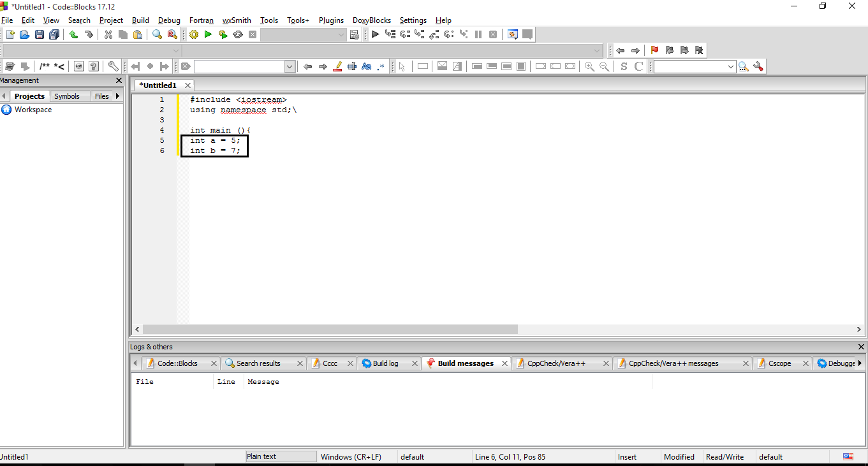Screen dimensions: 868x466
Task: Click the horizontal scrollbar right arrow
Action: pos(858,329)
